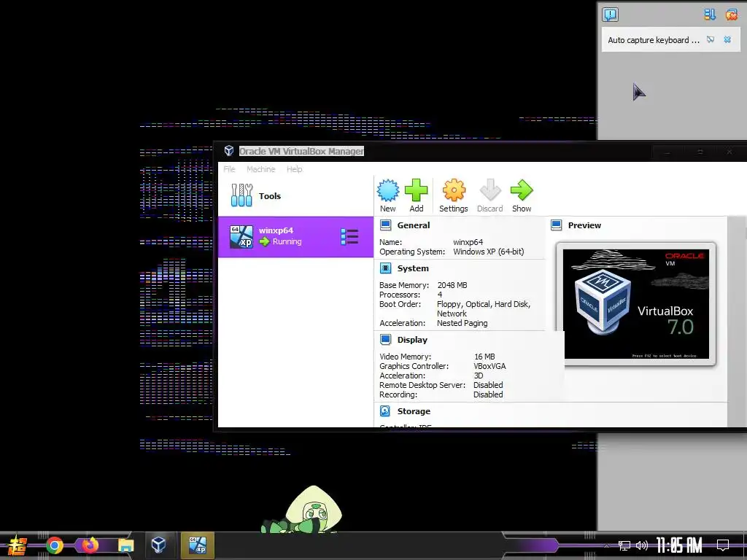Click the Display section screen icon
Screen dimensions: 747x560
click(x=385, y=340)
